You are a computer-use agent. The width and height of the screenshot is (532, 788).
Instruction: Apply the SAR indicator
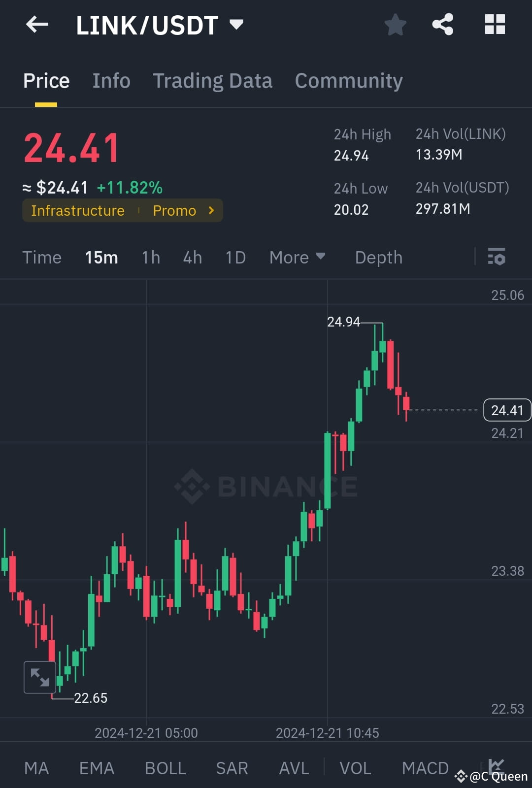[x=231, y=767]
